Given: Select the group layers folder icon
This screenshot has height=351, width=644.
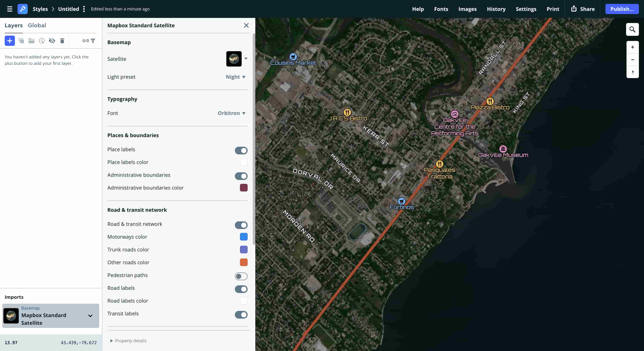Looking at the screenshot, I should coord(31,41).
